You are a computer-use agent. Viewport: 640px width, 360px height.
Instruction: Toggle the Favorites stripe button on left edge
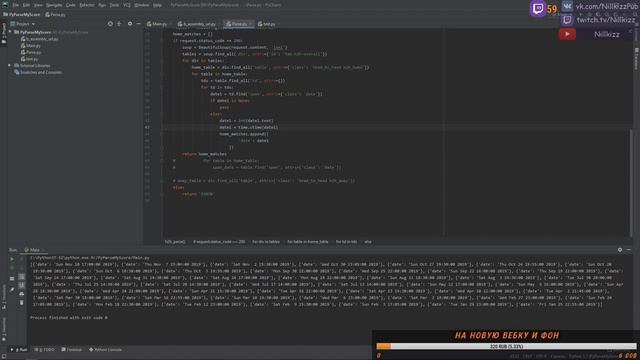pyautogui.click(x=4, y=329)
